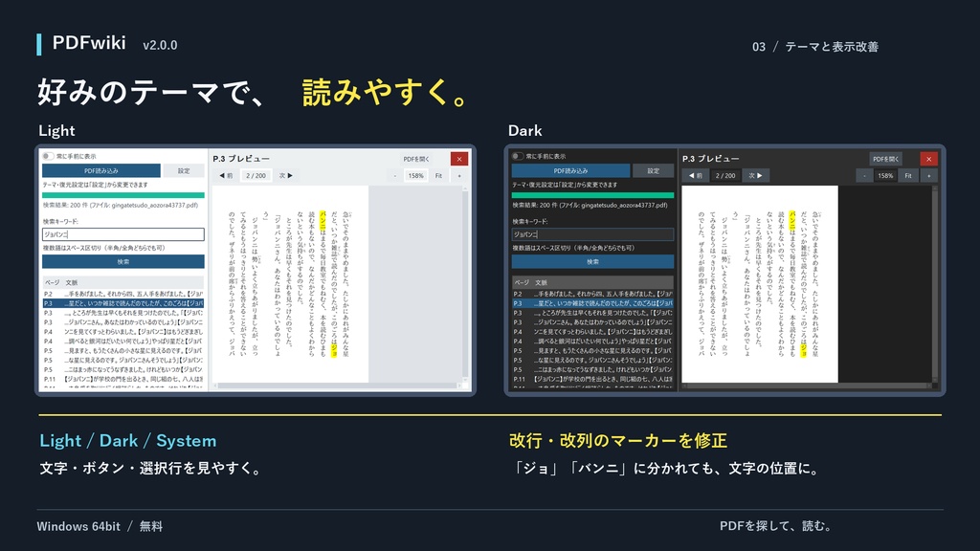The width and height of the screenshot is (980, 551).
Task: Click PDFを開く in the Light window
Action: tap(416, 159)
